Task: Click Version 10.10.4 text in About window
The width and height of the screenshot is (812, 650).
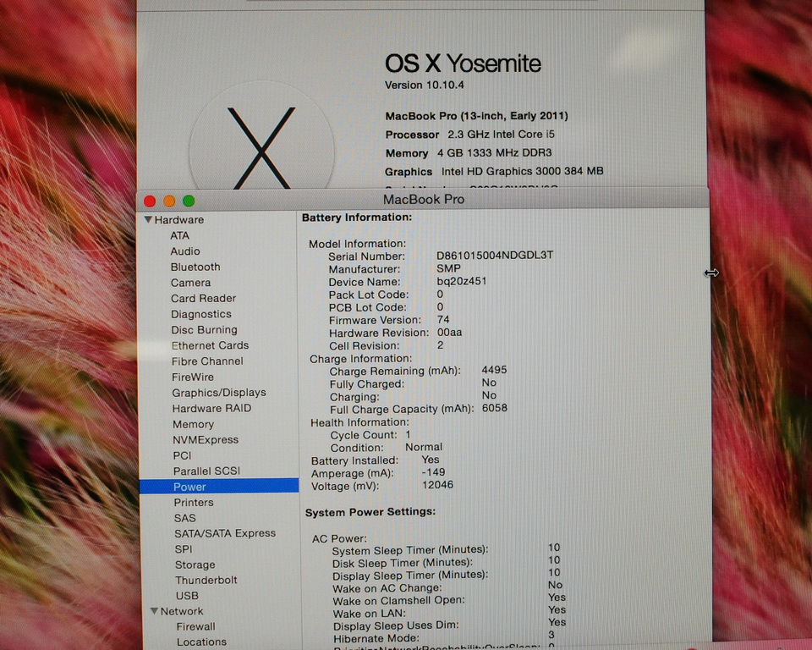Action: [x=424, y=85]
